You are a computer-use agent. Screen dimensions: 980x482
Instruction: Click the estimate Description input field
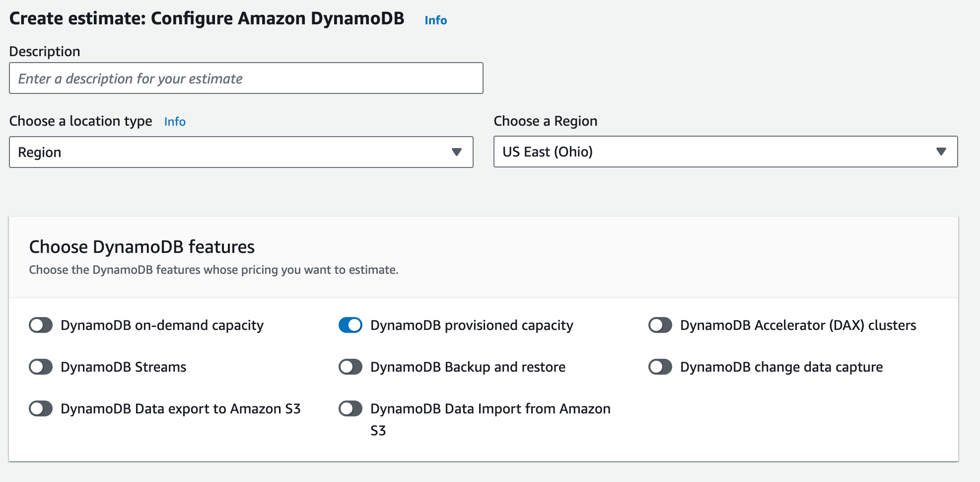(x=246, y=79)
